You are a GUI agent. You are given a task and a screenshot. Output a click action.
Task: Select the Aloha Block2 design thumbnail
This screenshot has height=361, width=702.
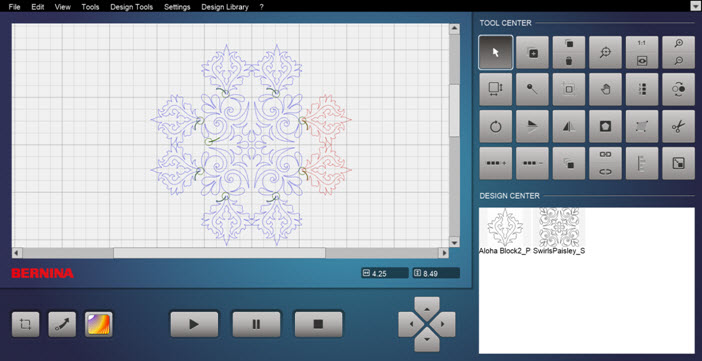pyautogui.click(x=505, y=231)
